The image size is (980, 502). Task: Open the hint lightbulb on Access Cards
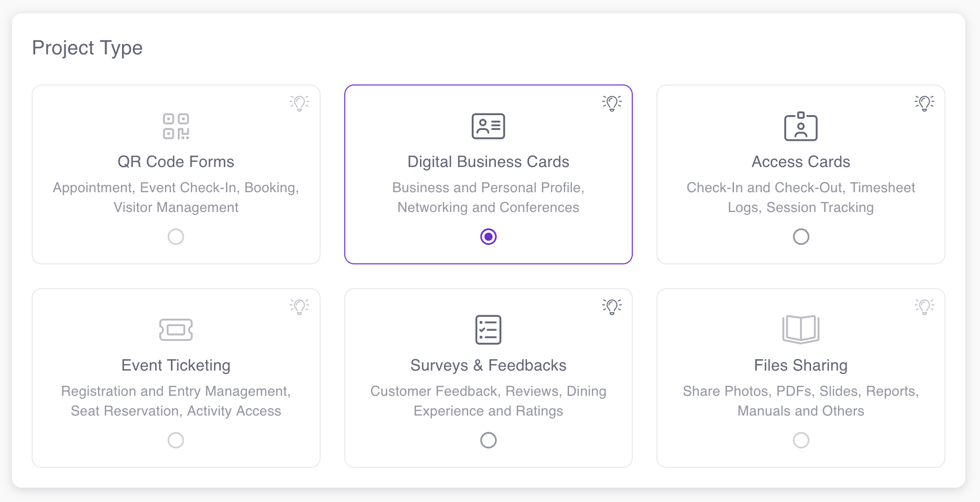[x=924, y=102]
